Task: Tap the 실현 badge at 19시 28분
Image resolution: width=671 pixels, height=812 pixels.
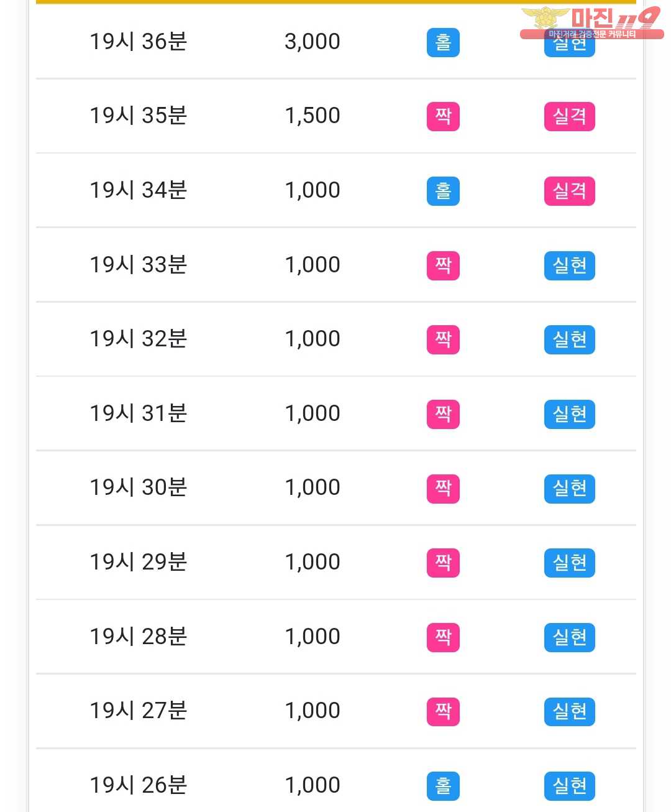Action: tap(570, 637)
